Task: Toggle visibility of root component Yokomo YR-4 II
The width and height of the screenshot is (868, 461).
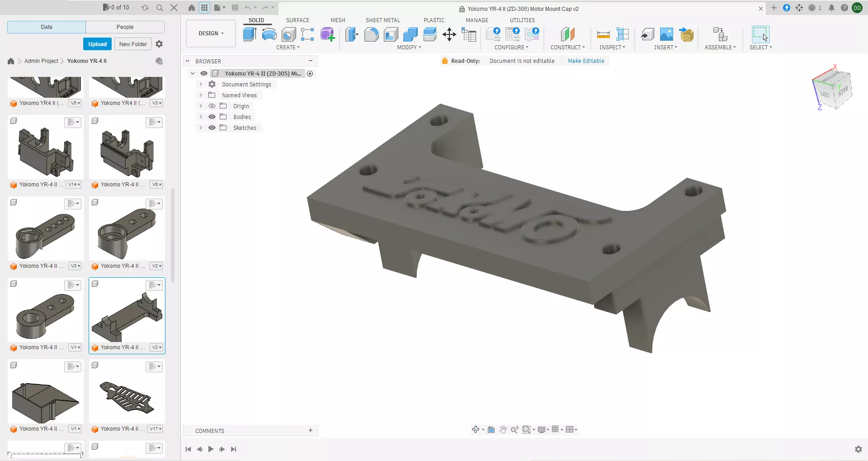Action: tap(204, 73)
